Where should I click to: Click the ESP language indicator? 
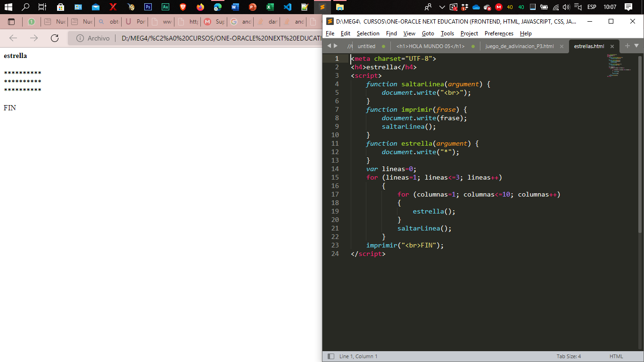point(592,7)
